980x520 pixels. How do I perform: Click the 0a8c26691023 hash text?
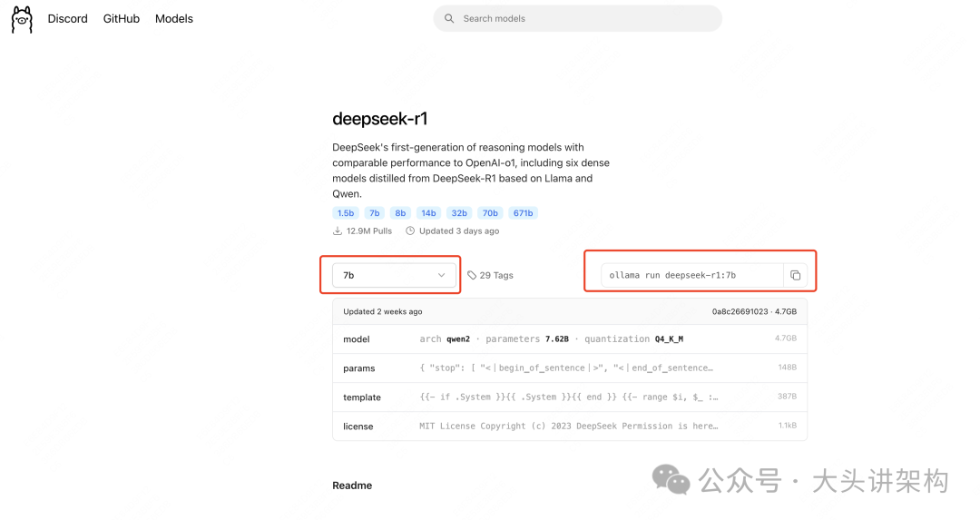click(x=740, y=311)
